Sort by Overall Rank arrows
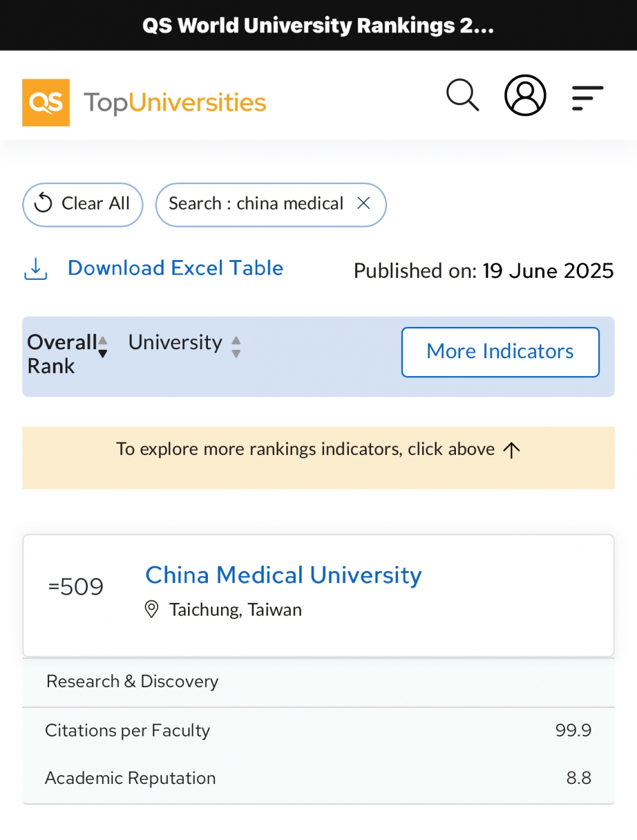Image resolution: width=637 pixels, height=840 pixels. tap(103, 347)
